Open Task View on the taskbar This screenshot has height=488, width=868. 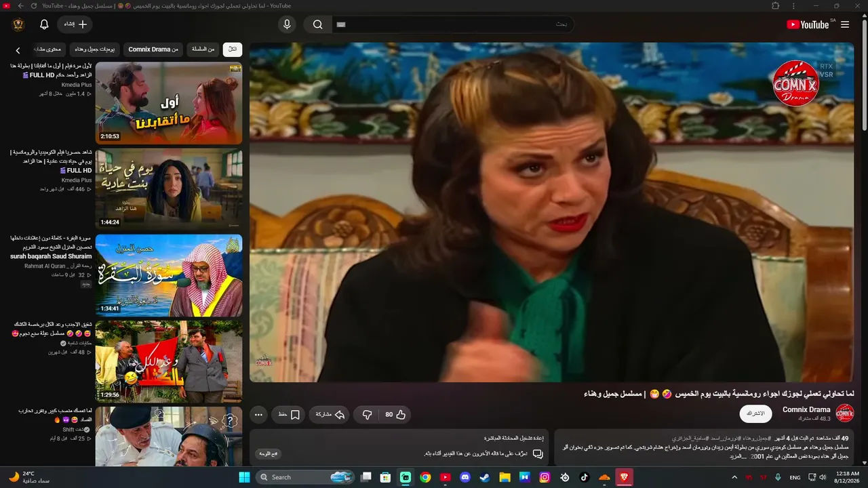pyautogui.click(x=366, y=477)
